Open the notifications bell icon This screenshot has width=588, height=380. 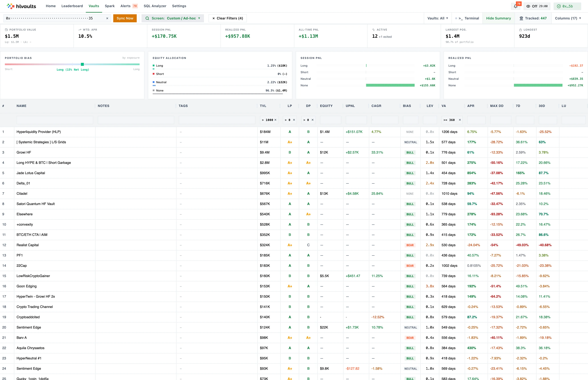pos(516,6)
